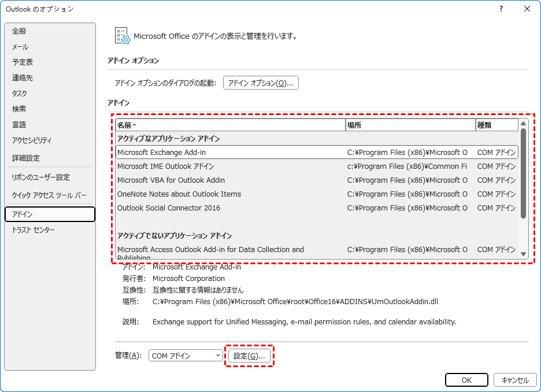Screen dimensions: 541x392
Task: Open the 全般 options category
Action: (x=50, y=31)
